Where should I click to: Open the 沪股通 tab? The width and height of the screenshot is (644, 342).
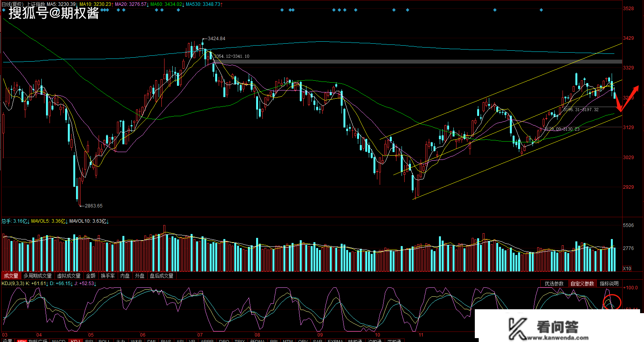tap(375, 340)
